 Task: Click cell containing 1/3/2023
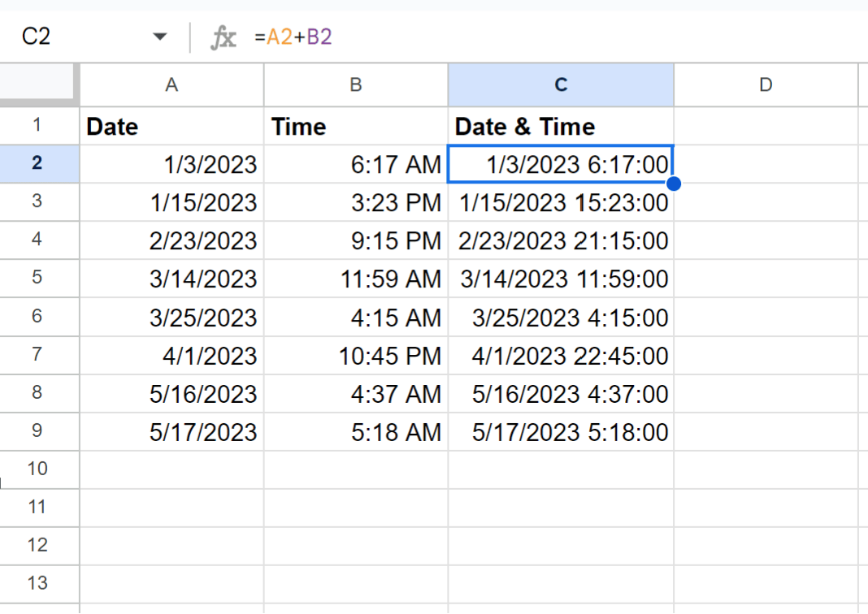click(171, 164)
